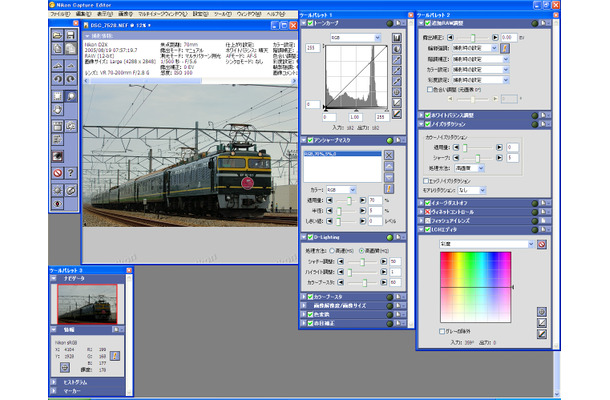Select the magnifier zoom tool
Viewport: 610px width, 400px height.
coord(70,96)
